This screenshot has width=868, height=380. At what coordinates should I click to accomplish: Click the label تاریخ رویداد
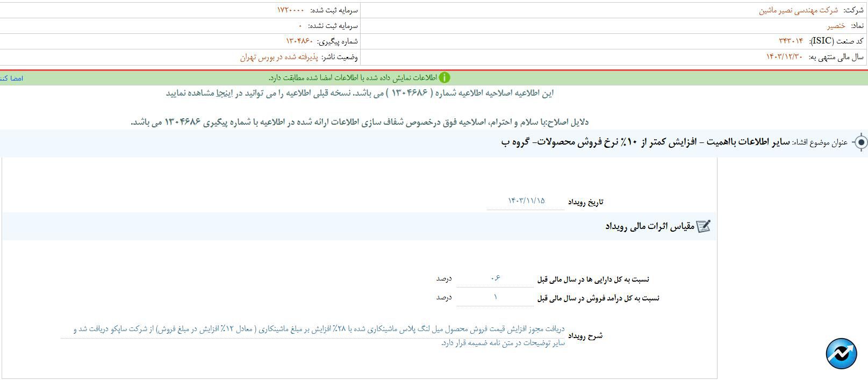[586, 202]
